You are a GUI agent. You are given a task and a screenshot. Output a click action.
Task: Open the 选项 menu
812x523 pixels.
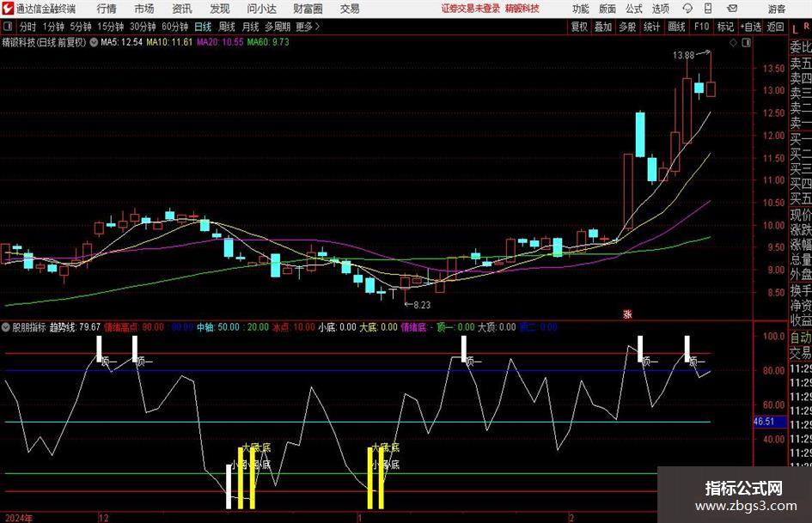[660, 9]
